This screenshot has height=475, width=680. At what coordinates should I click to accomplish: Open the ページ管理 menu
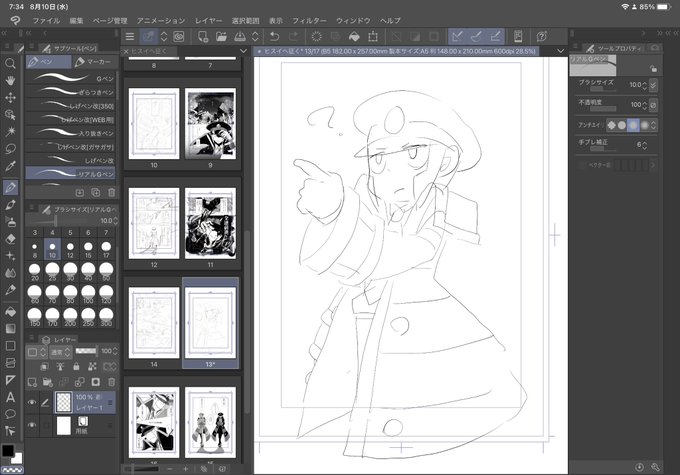110,20
